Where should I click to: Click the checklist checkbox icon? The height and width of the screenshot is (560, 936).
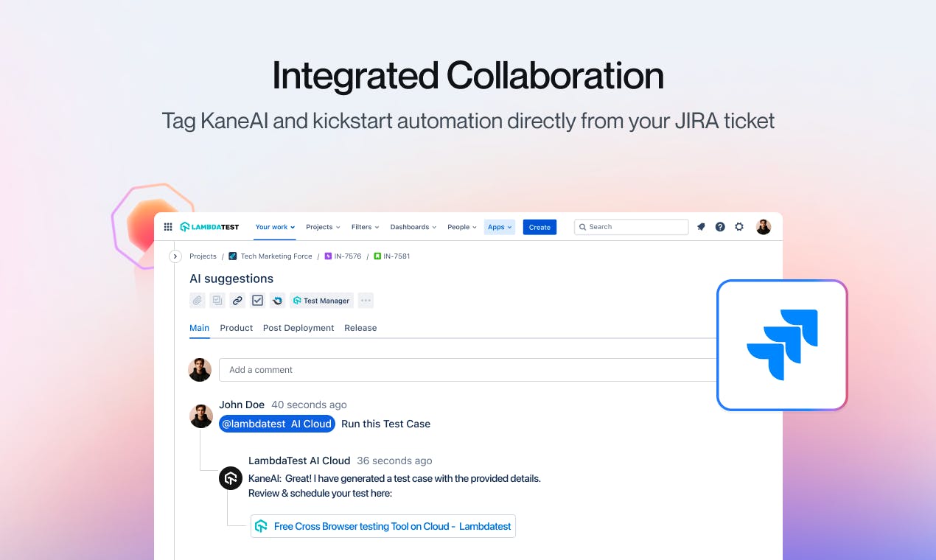tap(257, 301)
